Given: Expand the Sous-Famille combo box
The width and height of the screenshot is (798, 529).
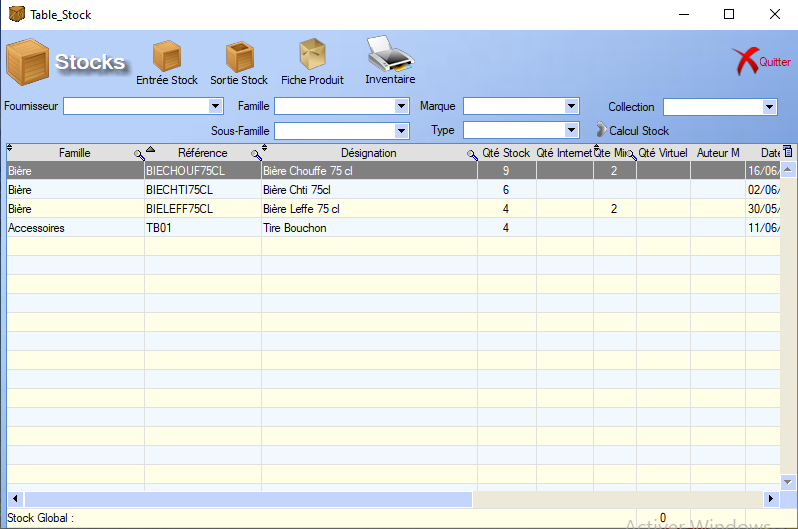Looking at the screenshot, I should pos(402,131).
